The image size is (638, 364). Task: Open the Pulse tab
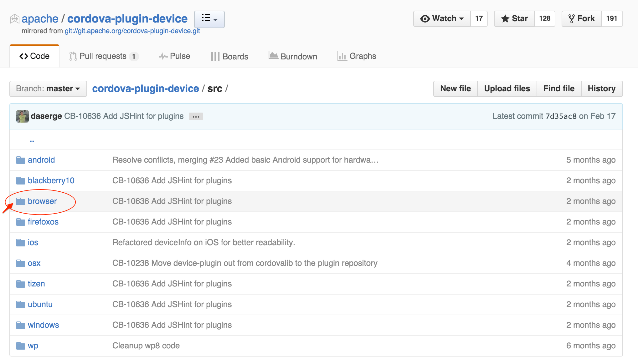(x=174, y=56)
